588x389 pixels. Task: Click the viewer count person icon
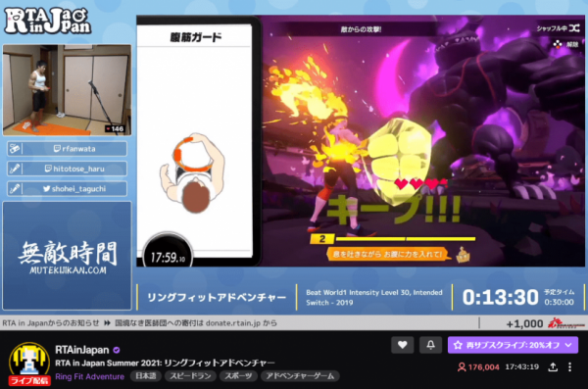click(462, 366)
